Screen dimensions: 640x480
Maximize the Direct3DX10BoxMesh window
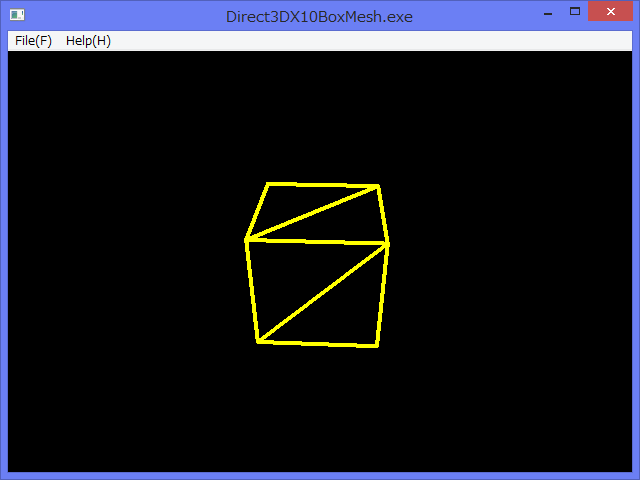pyautogui.click(x=575, y=12)
